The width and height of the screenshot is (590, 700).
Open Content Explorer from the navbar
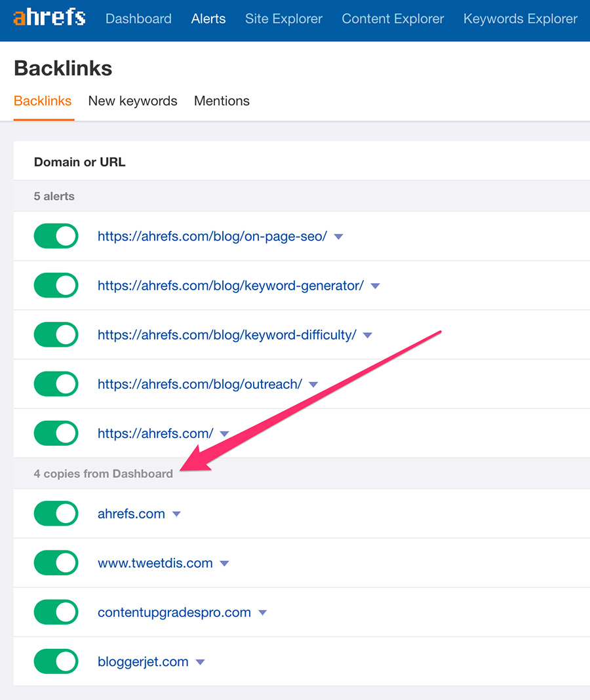(393, 19)
